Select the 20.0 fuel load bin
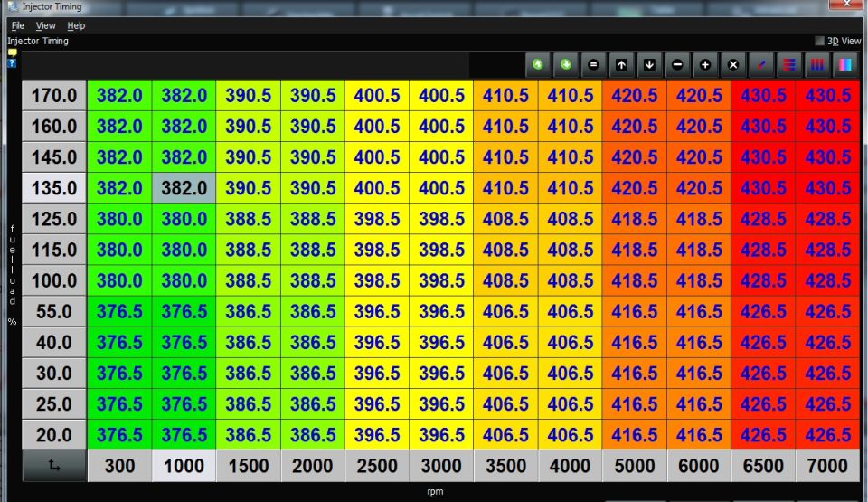Viewport: 868px width, 502px height. 54,435
